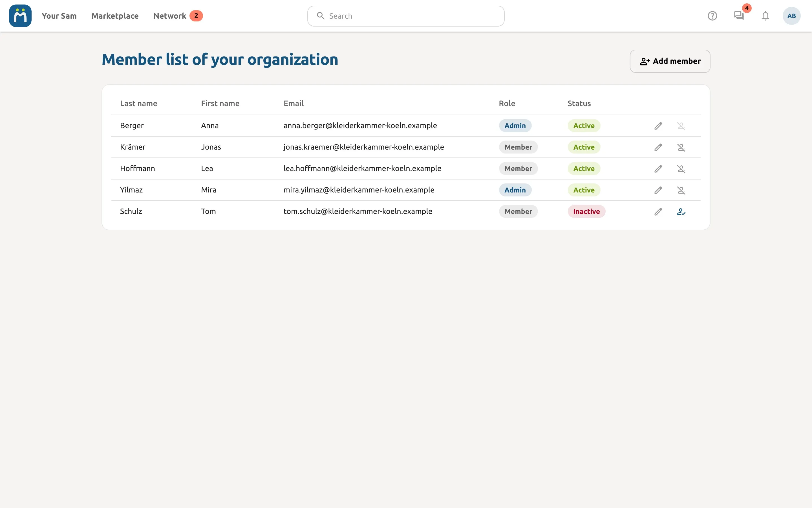
Task: Click the Active status for Lea Hoffmann
Action: click(584, 169)
